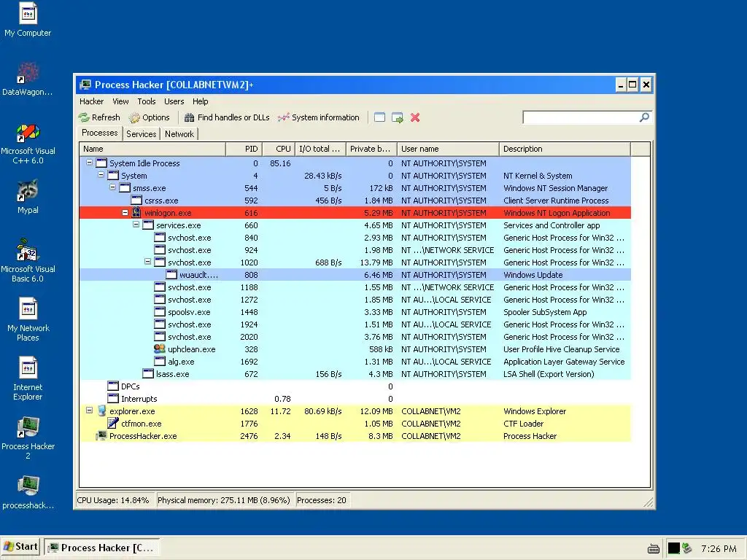Image resolution: width=747 pixels, height=560 pixels.
Task: Sort by Private bytes column header
Action: tap(371, 149)
